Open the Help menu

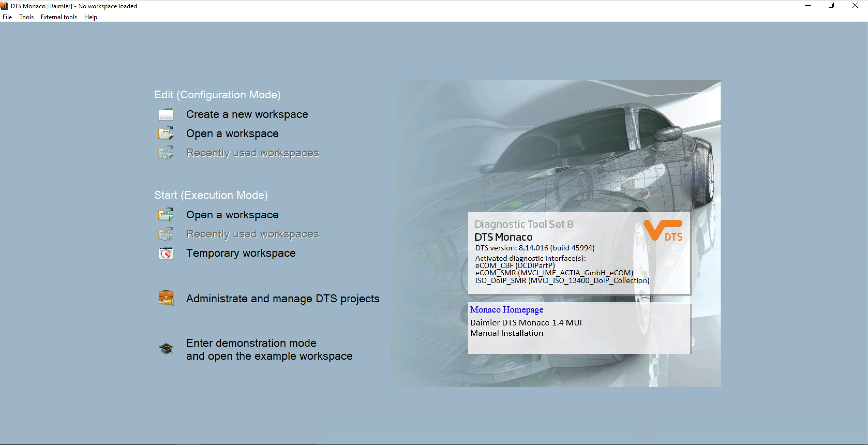91,17
